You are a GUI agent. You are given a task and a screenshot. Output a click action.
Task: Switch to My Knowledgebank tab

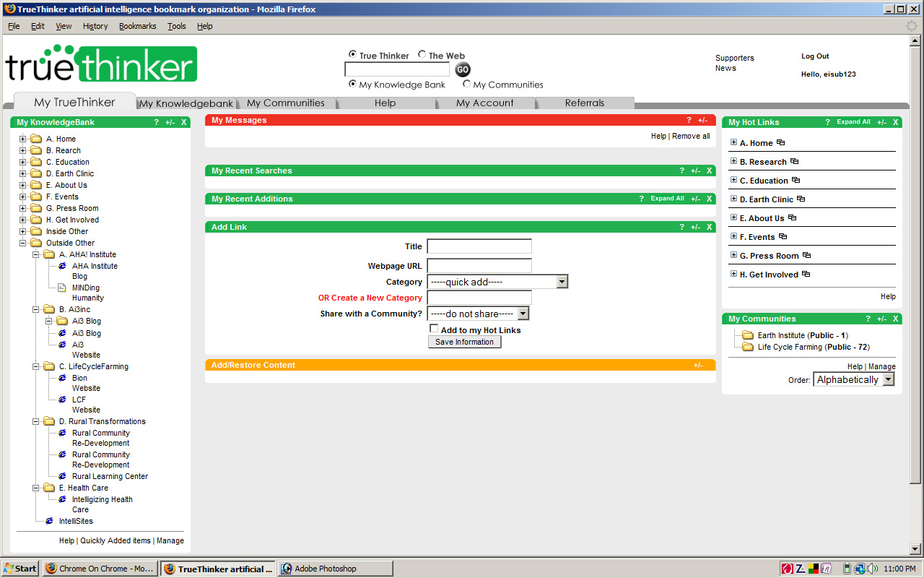(186, 103)
